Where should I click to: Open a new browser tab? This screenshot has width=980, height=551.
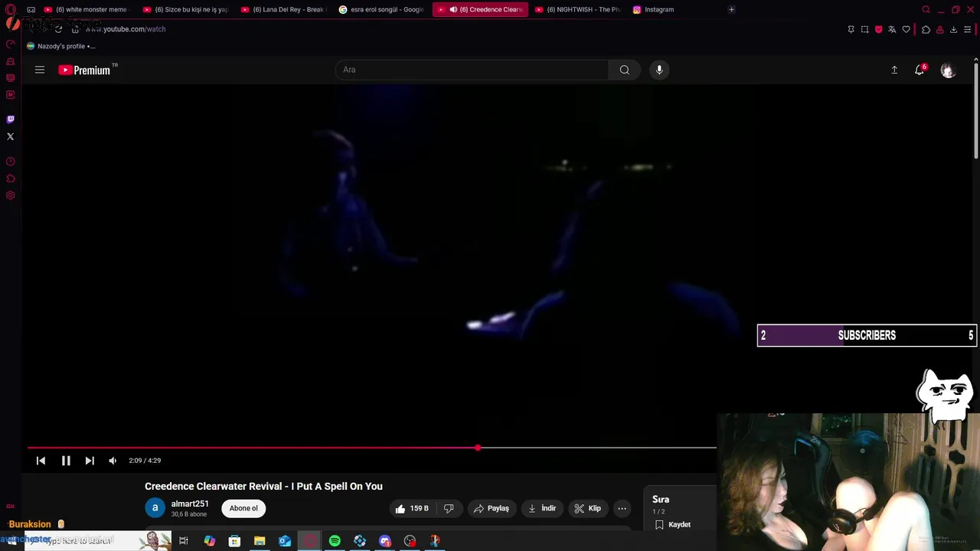point(732,10)
